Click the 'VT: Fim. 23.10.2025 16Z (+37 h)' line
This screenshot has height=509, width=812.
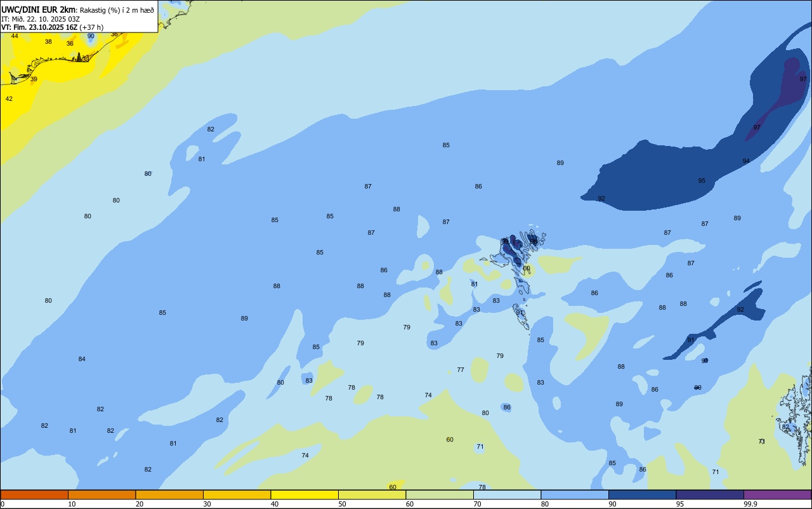(53, 27)
